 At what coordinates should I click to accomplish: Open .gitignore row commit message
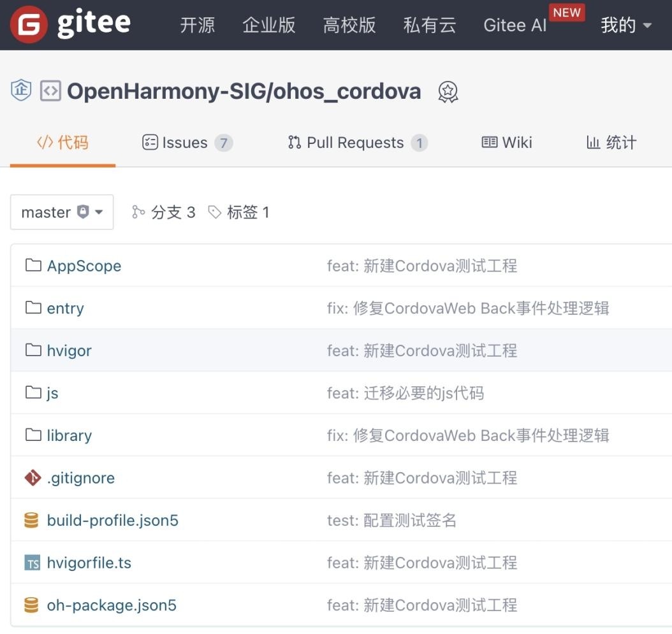point(422,478)
